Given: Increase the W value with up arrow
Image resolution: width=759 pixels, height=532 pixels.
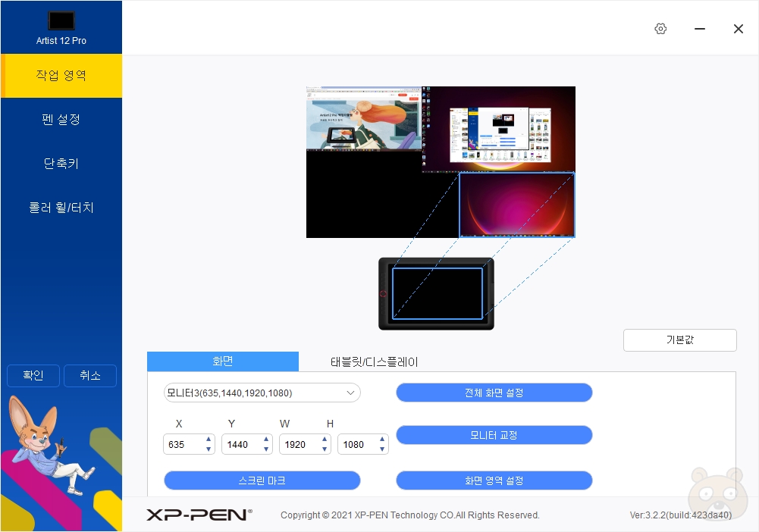Looking at the screenshot, I should (x=325, y=439).
